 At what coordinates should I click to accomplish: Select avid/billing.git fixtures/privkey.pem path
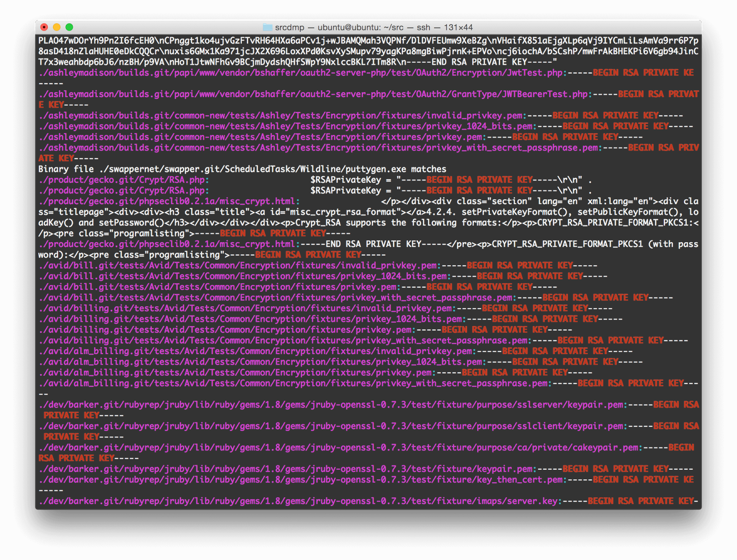(225, 330)
